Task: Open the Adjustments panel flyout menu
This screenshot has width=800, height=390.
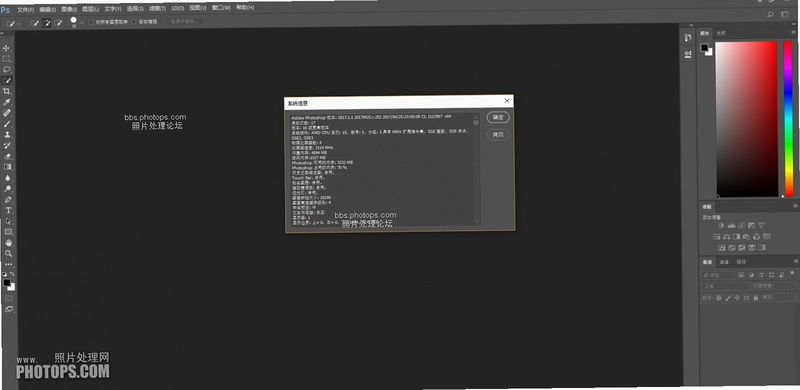Action: pos(795,206)
